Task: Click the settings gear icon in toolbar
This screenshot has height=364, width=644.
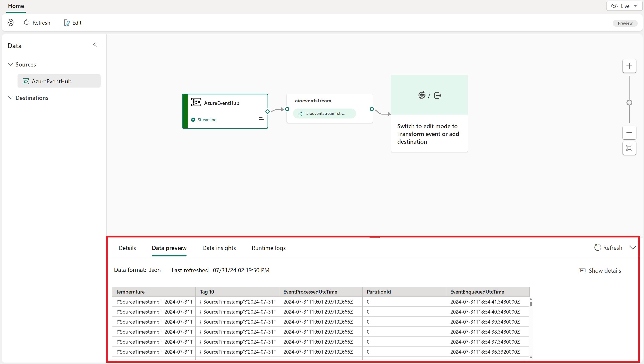Action: coord(11,23)
